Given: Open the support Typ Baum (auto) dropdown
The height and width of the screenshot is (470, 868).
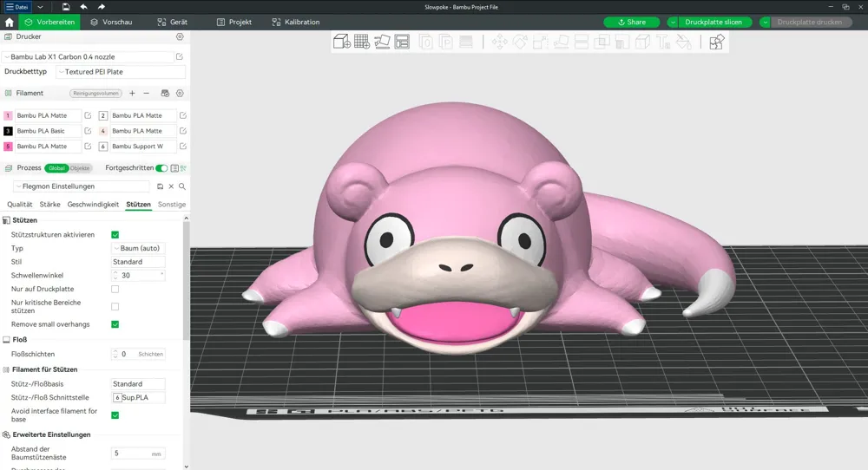Looking at the screenshot, I should tap(138, 248).
